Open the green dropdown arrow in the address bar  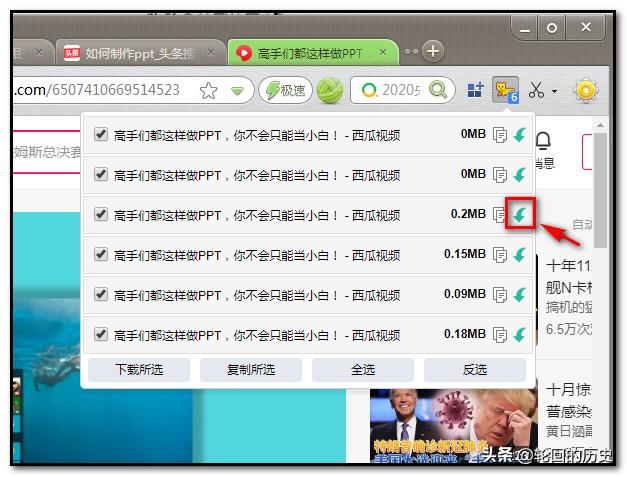tap(237, 91)
